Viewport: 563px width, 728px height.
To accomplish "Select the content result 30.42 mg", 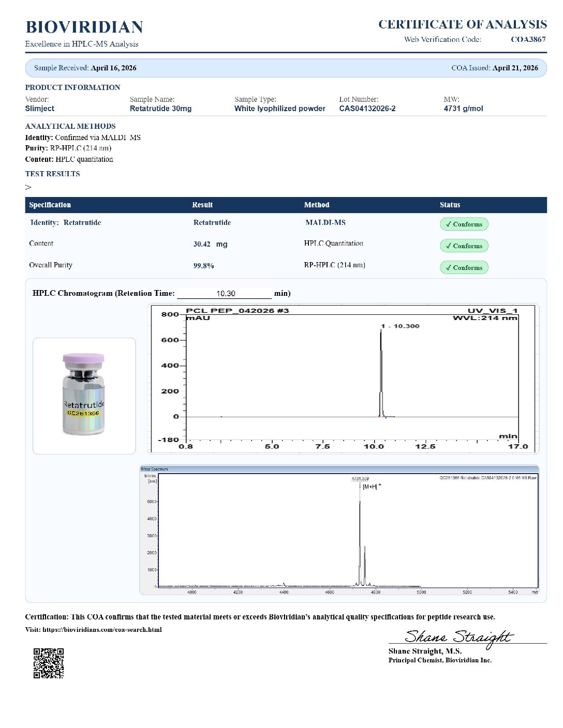I will (x=211, y=244).
